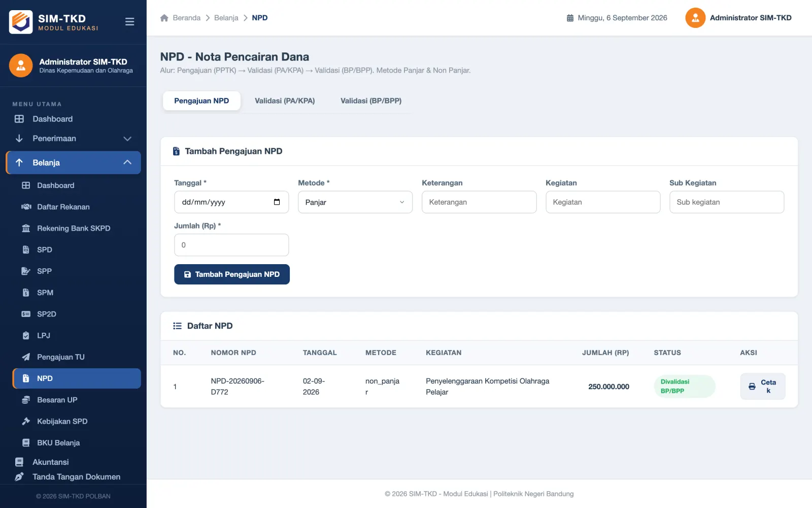The height and width of the screenshot is (508, 812).
Task: Click the Keterangan text field
Action: pos(479,202)
